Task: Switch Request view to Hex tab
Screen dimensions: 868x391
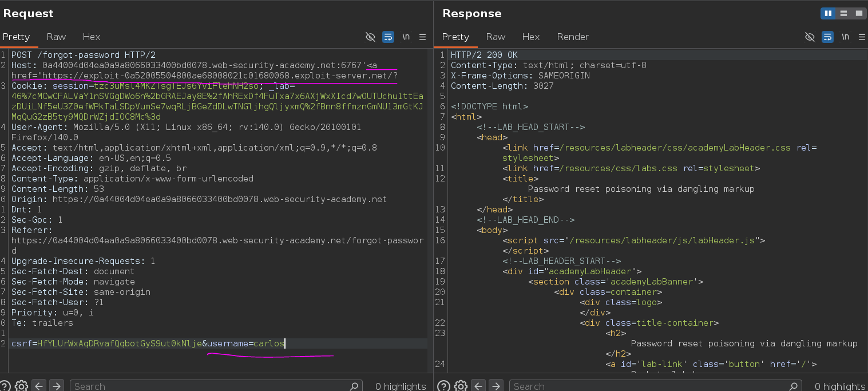Action: click(92, 37)
